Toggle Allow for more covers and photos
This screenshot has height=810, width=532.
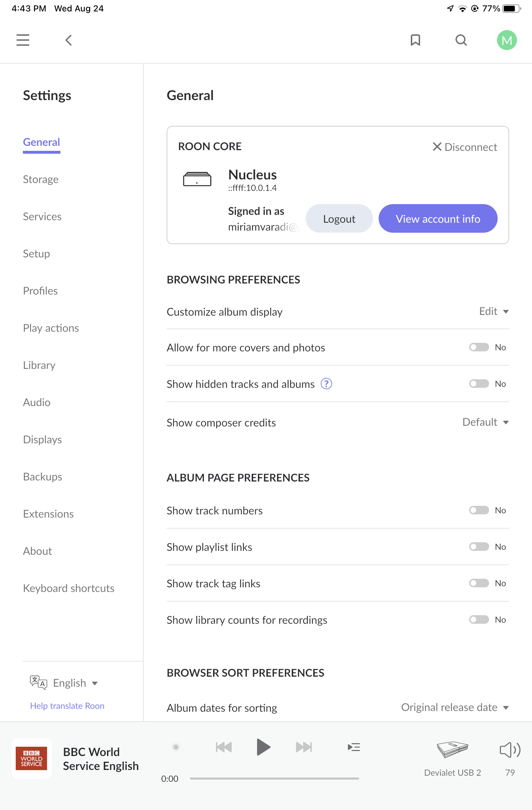click(479, 347)
